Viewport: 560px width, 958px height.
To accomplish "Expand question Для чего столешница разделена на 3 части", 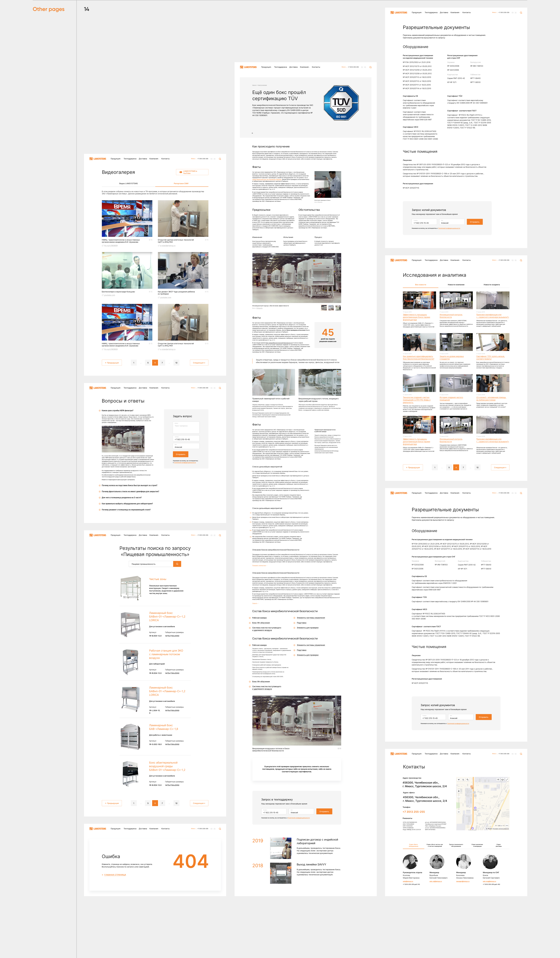I will click(x=121, y=497).
